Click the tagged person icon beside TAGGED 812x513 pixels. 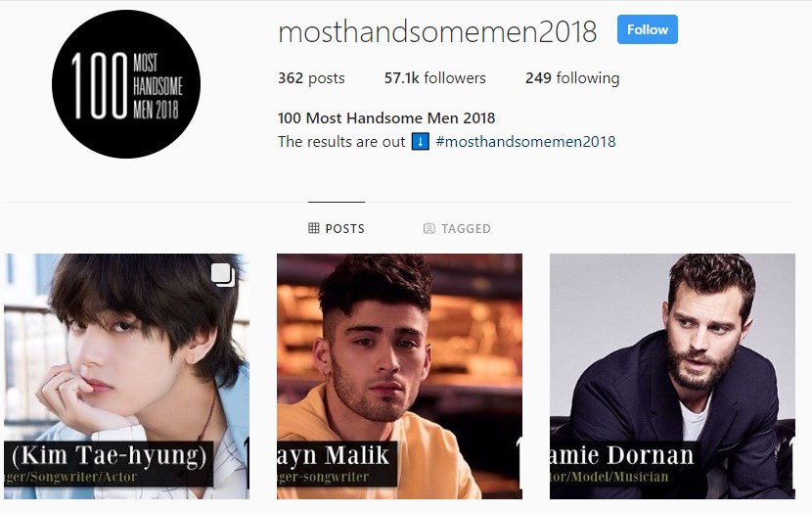point(429,228)
